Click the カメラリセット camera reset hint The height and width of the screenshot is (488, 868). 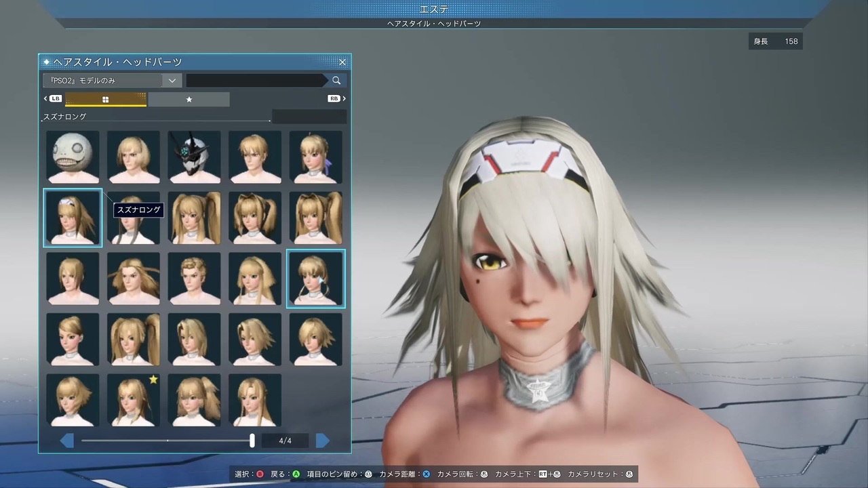[600, 474]
